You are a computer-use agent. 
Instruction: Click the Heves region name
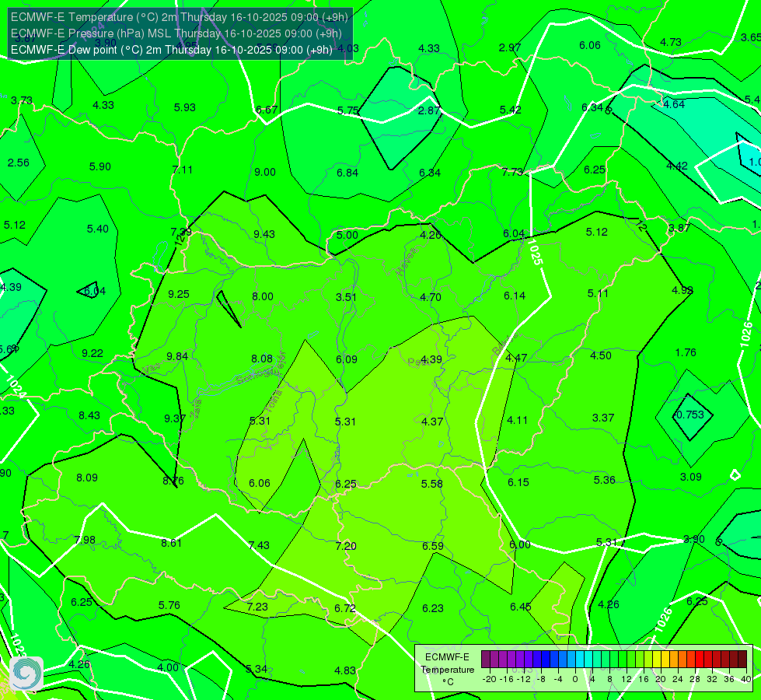[x=407, y=261]
